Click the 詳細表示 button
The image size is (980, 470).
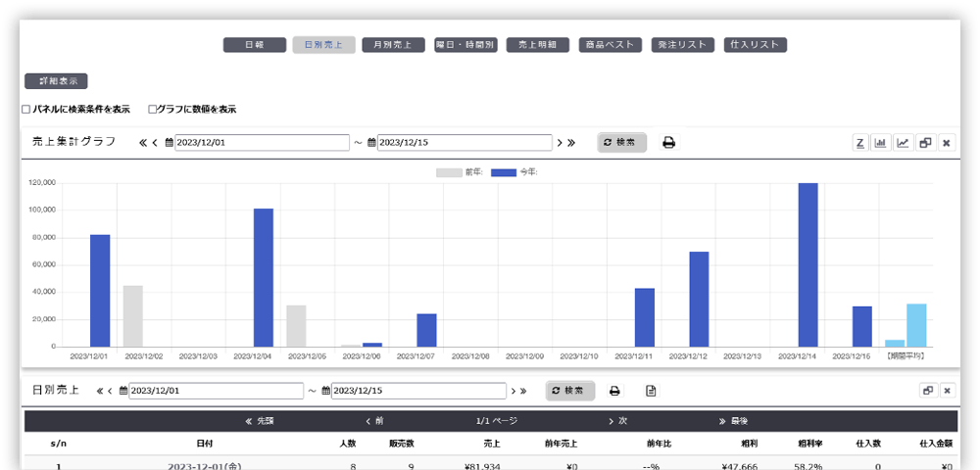click(x=56, y=81)
